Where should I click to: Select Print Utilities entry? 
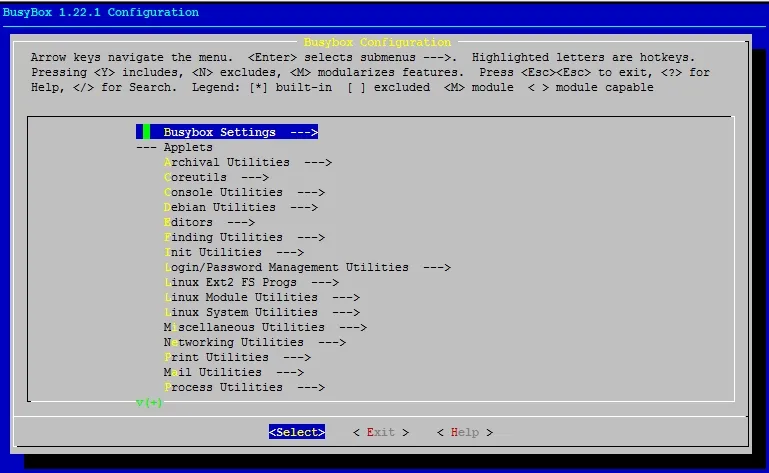[x=237, y=357]
